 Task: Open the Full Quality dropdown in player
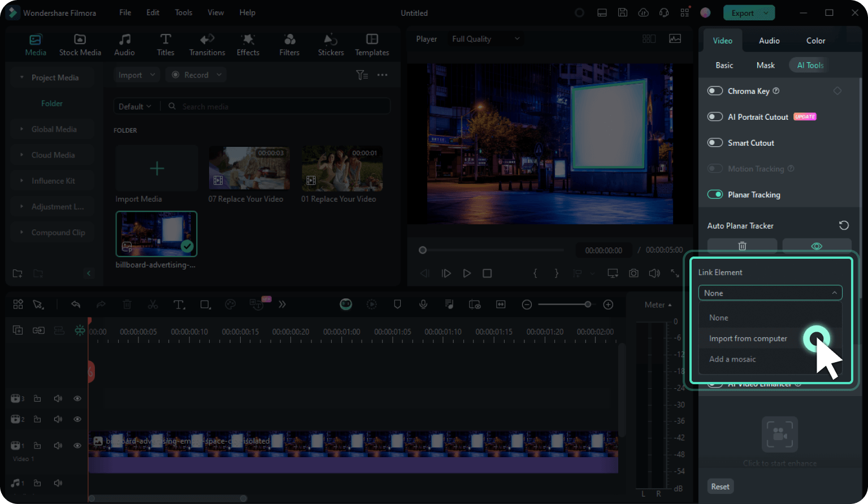(485, 39)
